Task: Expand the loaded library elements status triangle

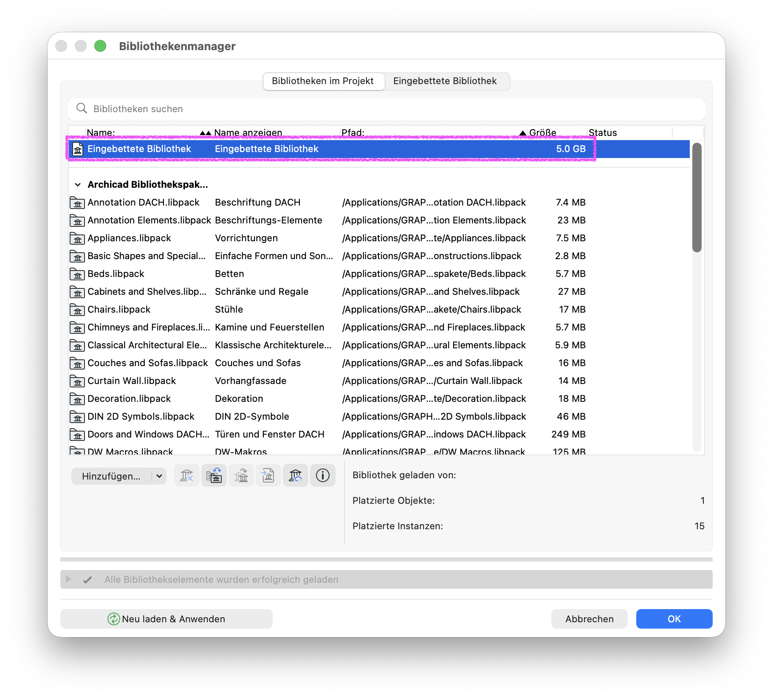Action: point(68,579)
